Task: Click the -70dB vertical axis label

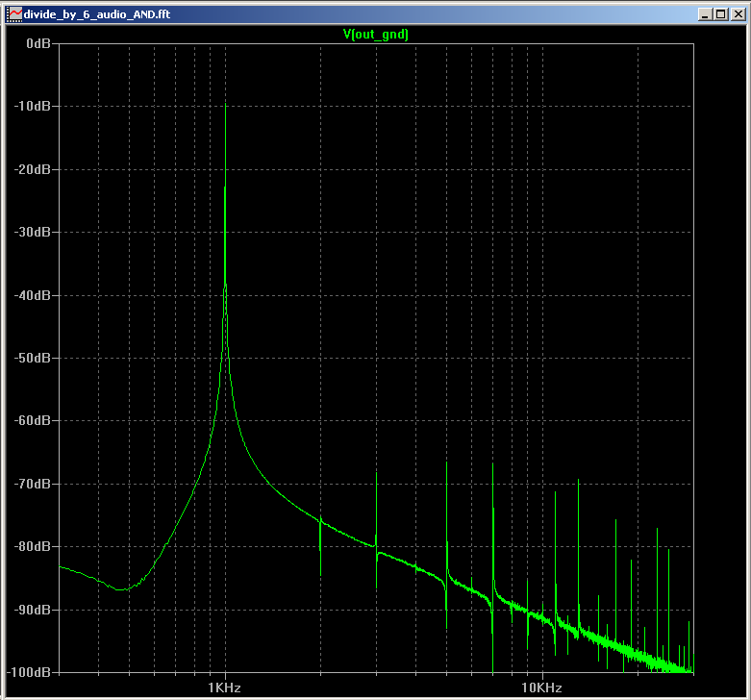Action: 34,484
